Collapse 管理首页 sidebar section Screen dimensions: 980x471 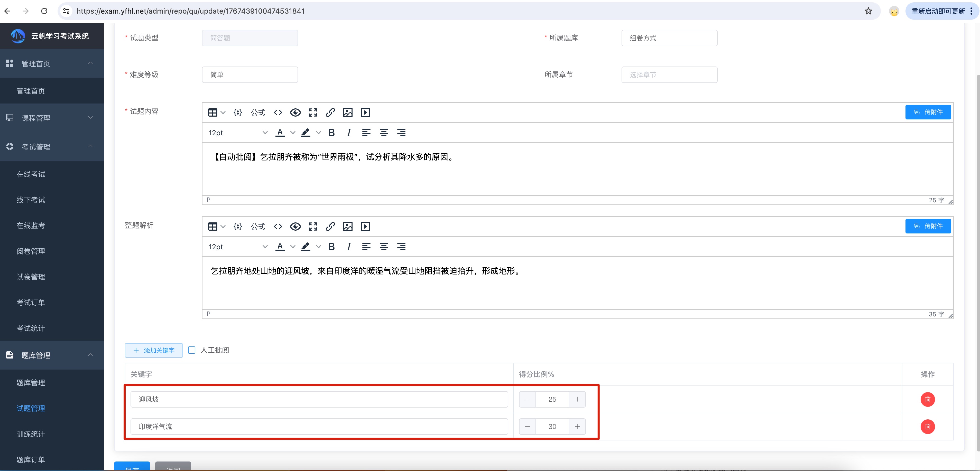pos(52,63)
